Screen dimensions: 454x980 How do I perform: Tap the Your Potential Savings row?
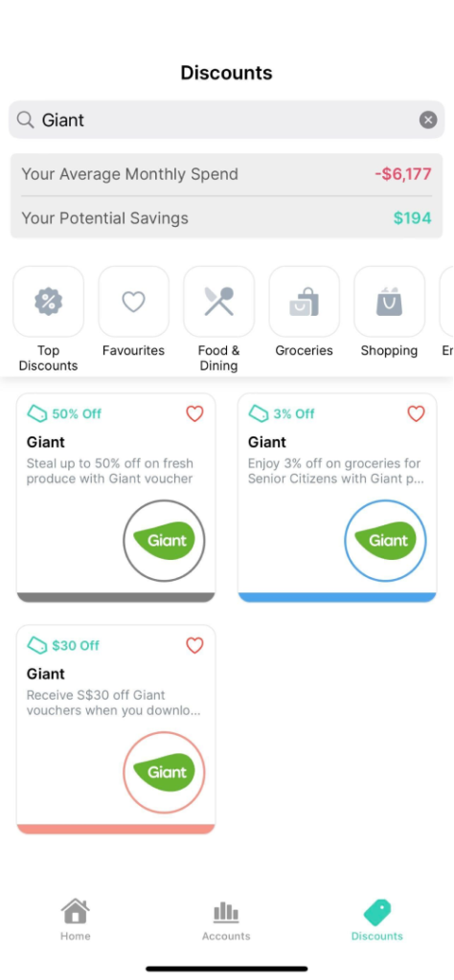tap(226, 218)
